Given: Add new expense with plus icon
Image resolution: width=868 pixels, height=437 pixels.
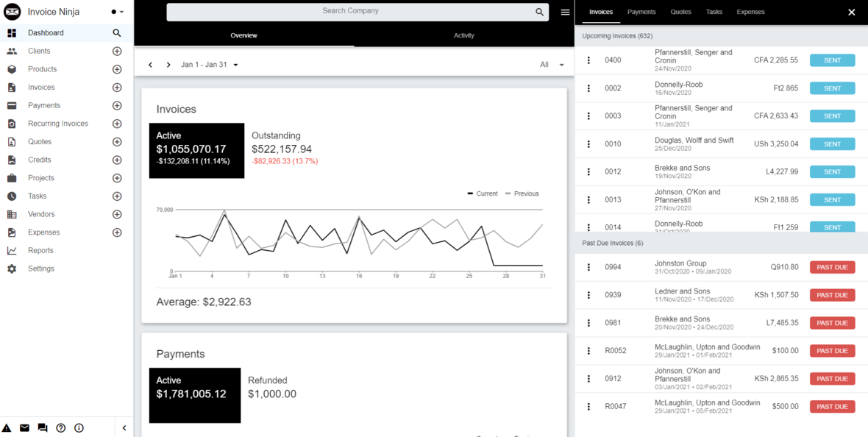Looking at the screenshot, I should pos(117,232).
